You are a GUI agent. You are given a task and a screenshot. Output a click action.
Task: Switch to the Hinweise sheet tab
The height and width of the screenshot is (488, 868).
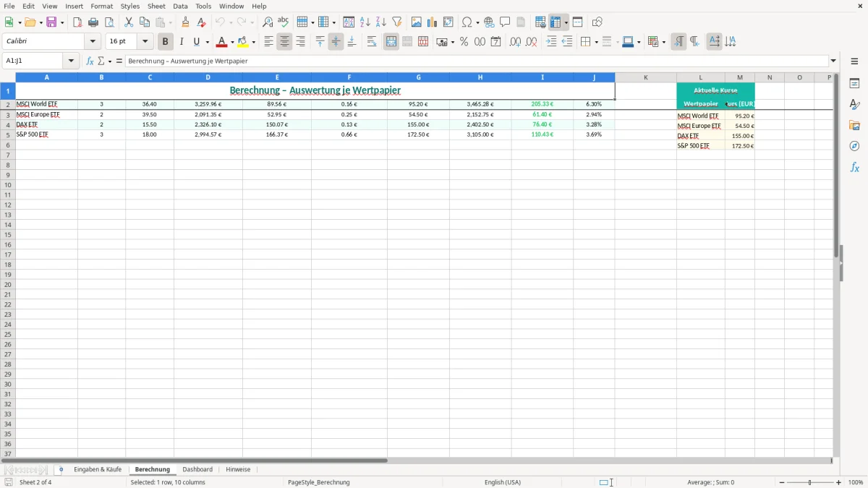(x=238, y=470)
